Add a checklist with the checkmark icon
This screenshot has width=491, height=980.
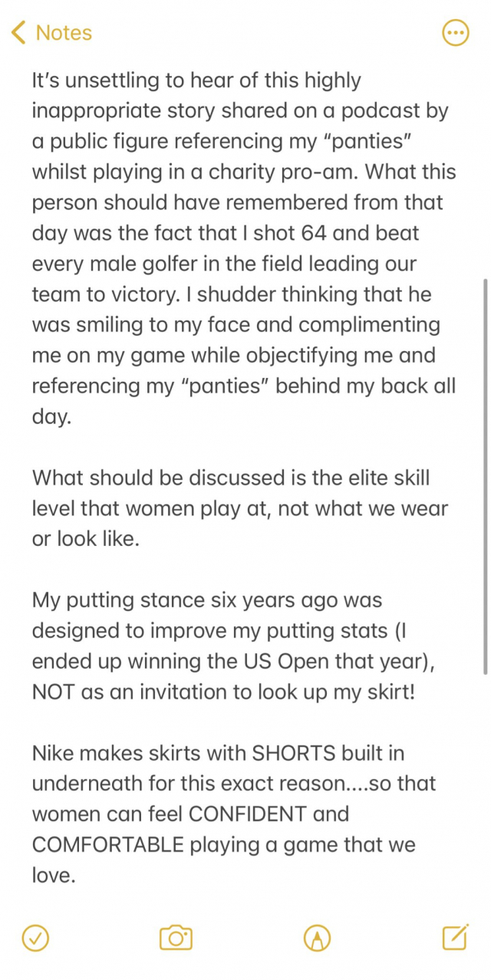click(x=35, y=937)
